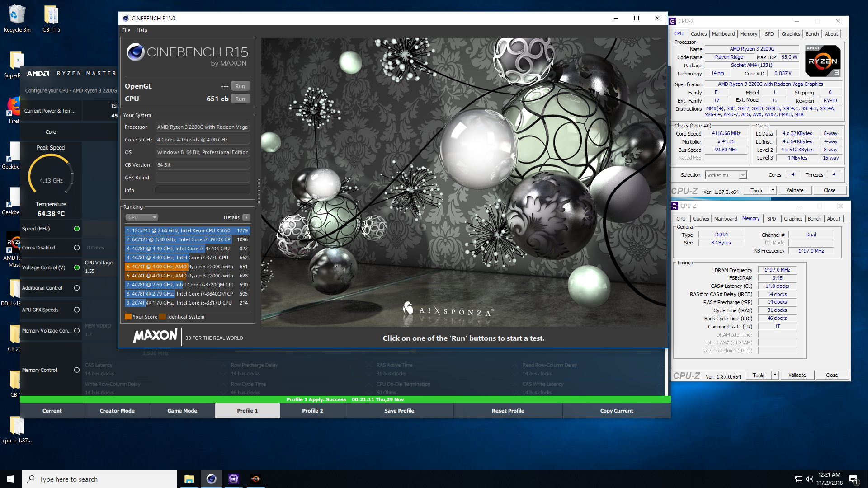868x488 pixels.
Task: Click the orange Your Score legend swatch
Action: [x=128, y=317]
